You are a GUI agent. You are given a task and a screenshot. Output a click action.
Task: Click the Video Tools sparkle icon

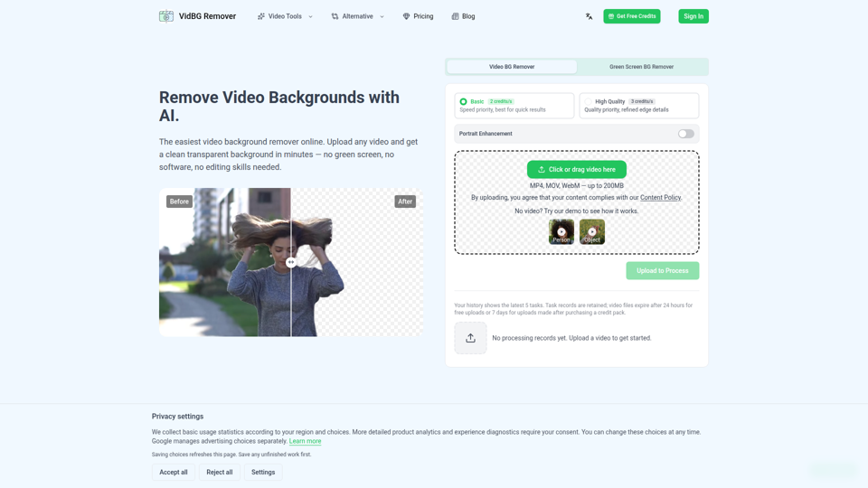[260, 16]
